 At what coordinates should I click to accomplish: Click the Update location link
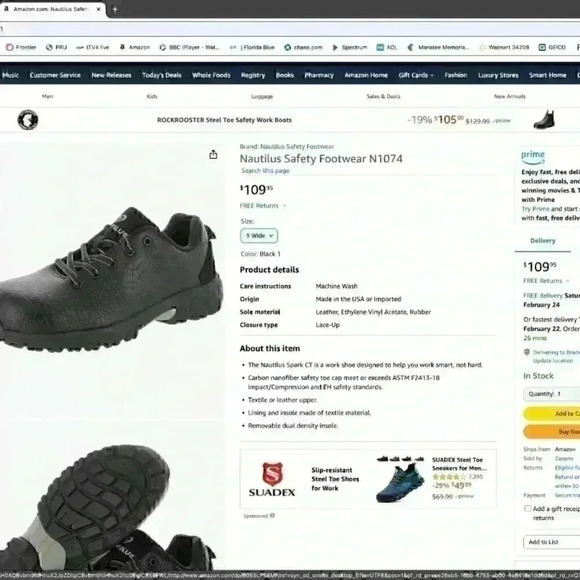pos(553,361)
